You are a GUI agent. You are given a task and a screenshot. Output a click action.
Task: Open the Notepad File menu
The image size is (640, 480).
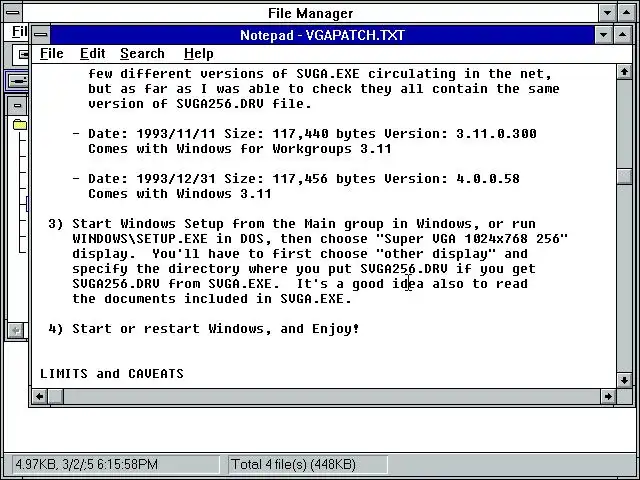click(x=51, y=53)
